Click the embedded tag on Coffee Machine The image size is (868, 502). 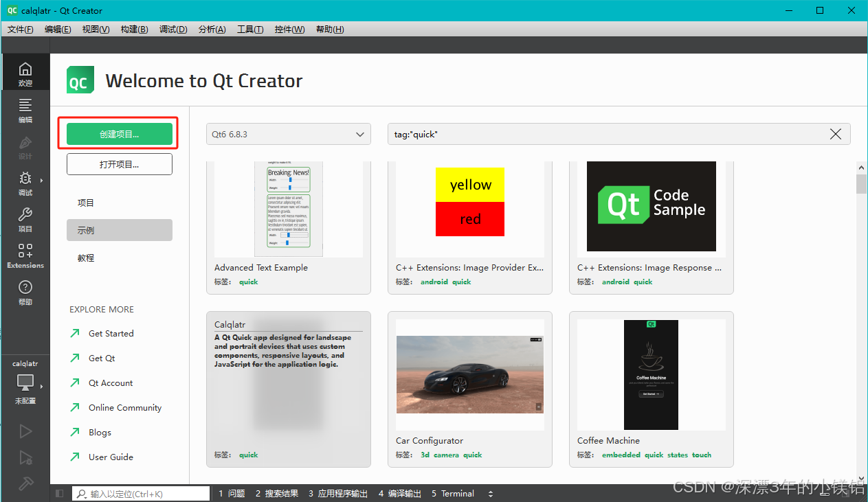pos(621,455)
